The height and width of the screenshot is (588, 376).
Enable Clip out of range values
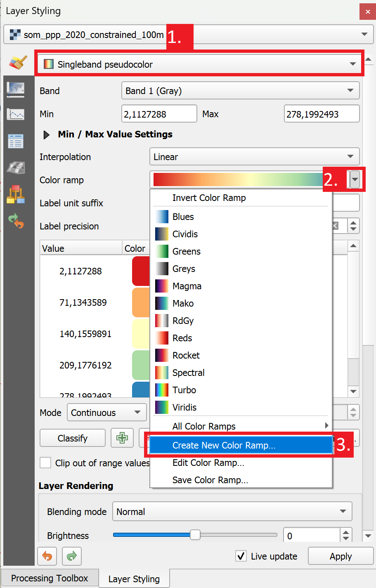(x=45, y=463)
